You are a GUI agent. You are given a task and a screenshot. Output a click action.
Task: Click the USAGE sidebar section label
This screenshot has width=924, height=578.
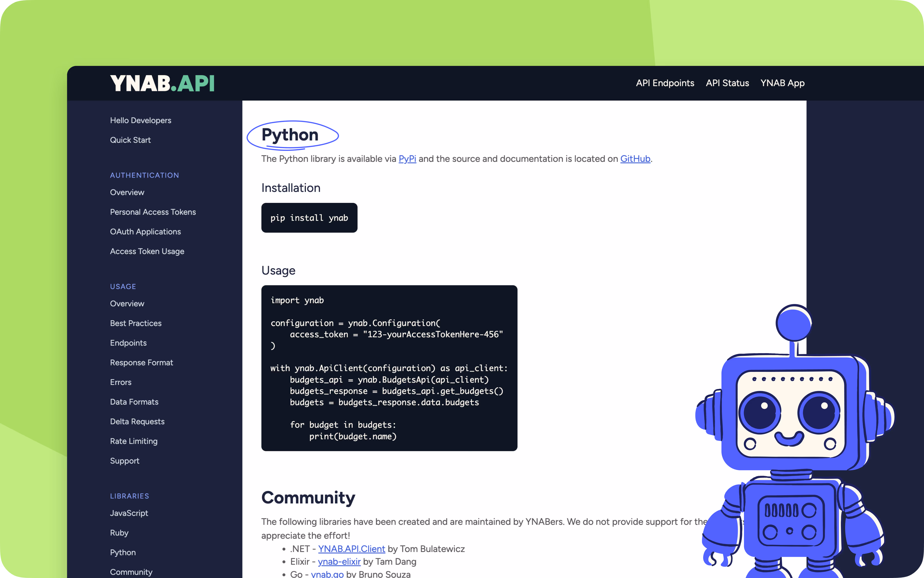[x=123, y=286]
